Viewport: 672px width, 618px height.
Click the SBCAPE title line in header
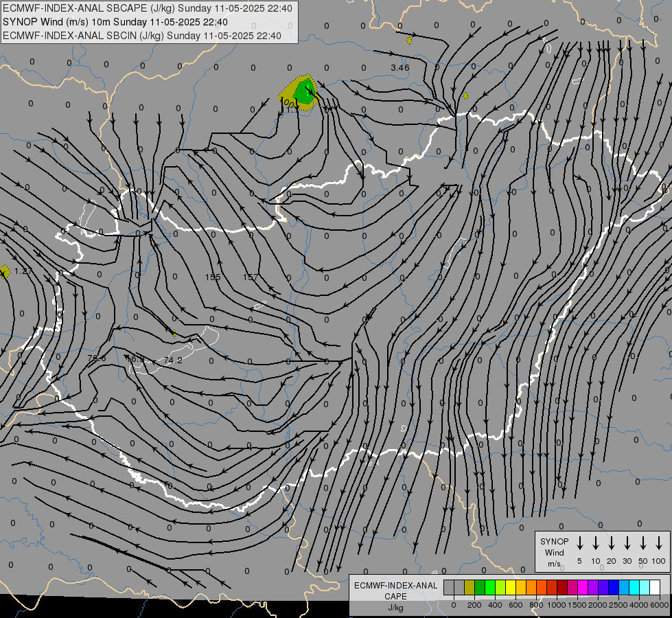[148, 8]
